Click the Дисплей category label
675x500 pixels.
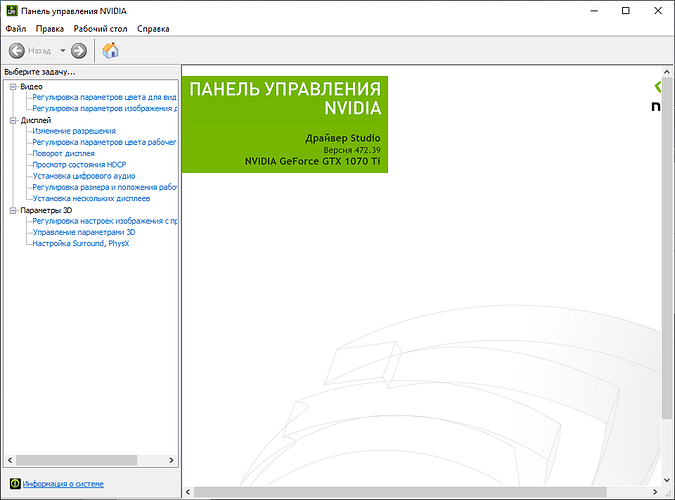pos(36,120)
